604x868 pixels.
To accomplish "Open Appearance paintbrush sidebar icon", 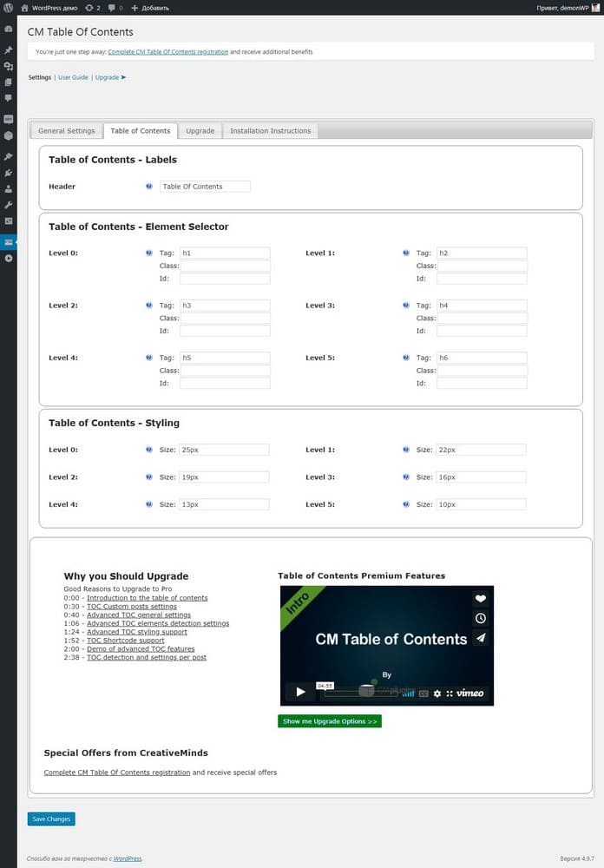I will (x=9, y=156).
